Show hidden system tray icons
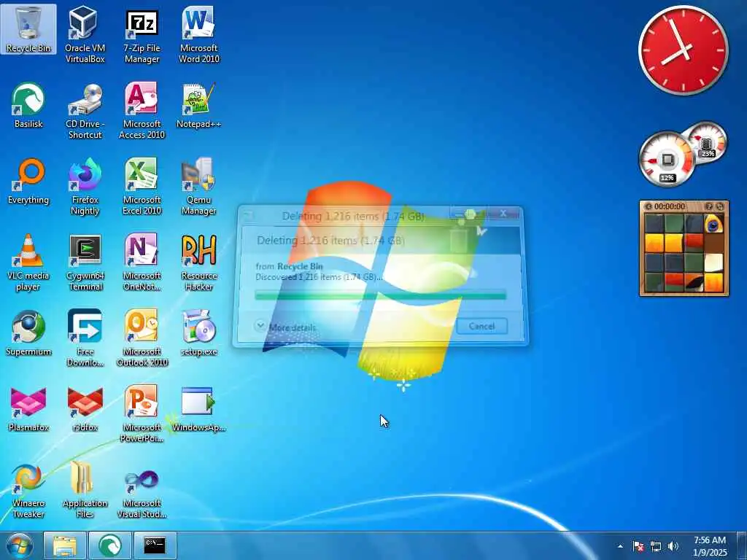Viewport: 747px width, 560px height. (620, 546)
